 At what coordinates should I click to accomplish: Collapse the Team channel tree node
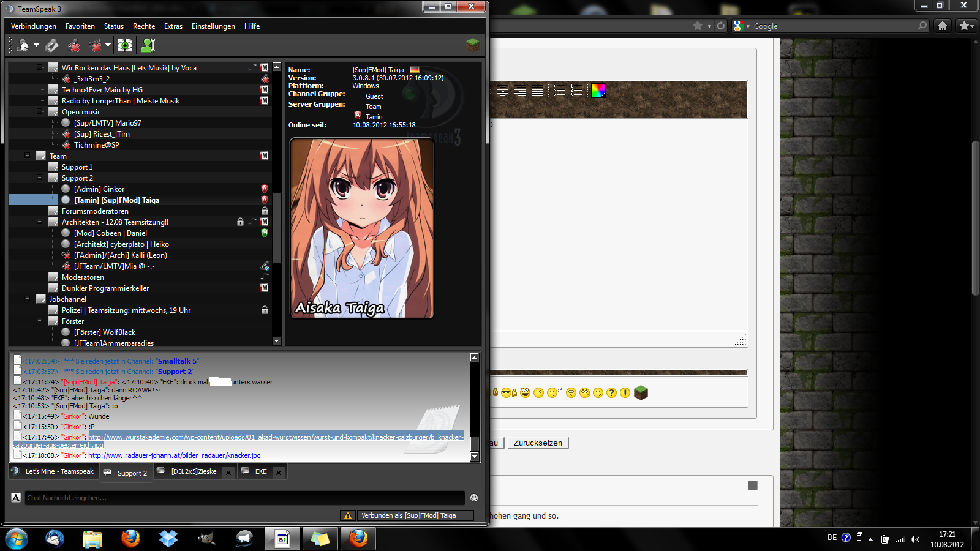(28, 156)
